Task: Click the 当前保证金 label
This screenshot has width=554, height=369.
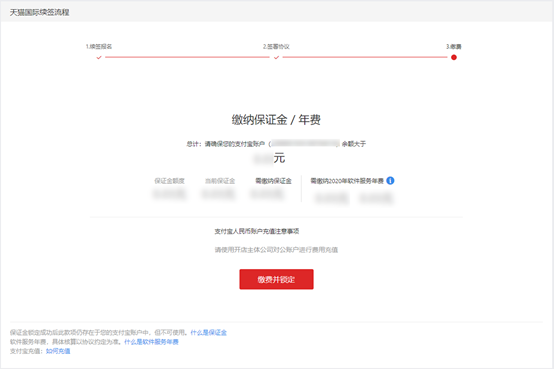Action: coord(220,181)
